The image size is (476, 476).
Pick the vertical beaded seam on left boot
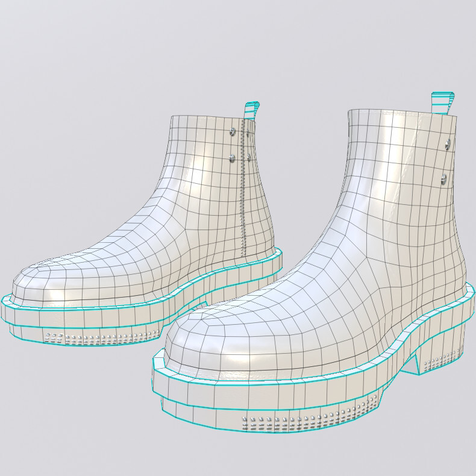[242, 187]
